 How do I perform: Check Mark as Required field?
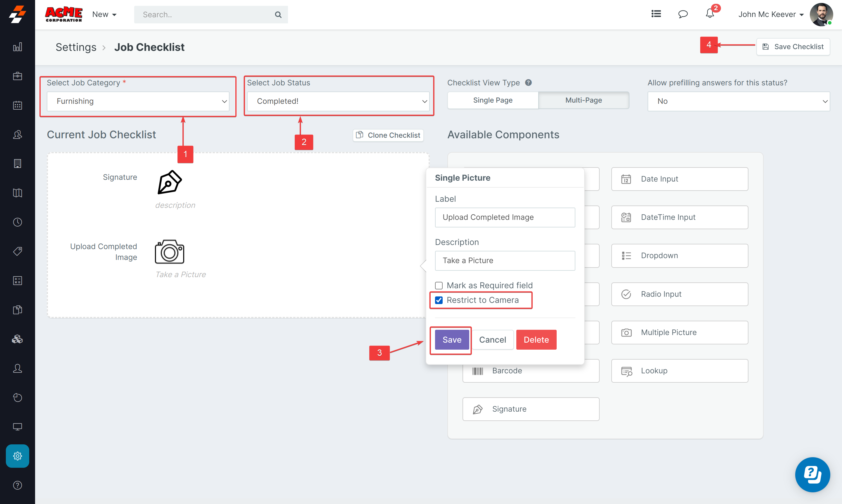(x=439, y=286)
